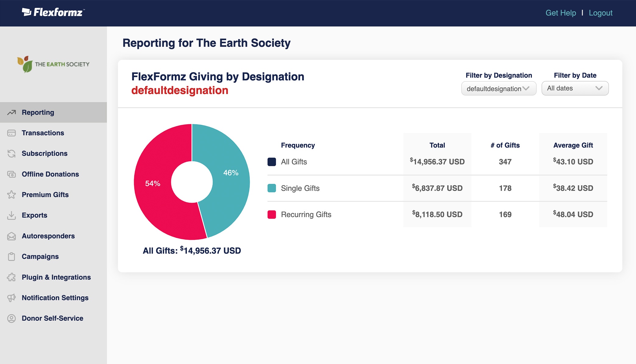The image size is (636, 364).
Task: Click the Premium Gifts star icon
Action: tap(11, 194)
